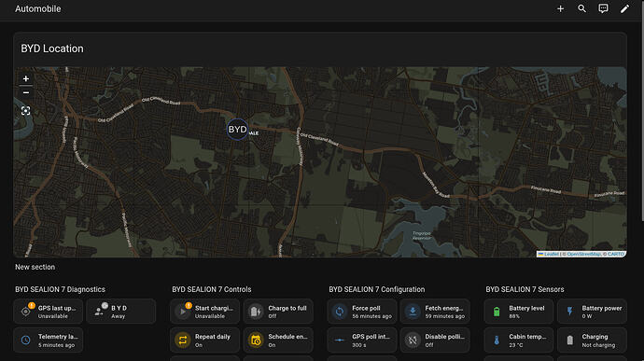This screenshot has width=644, height=361.
Task: Zoom in the BYD Location map
Action: tap(26, 78)
